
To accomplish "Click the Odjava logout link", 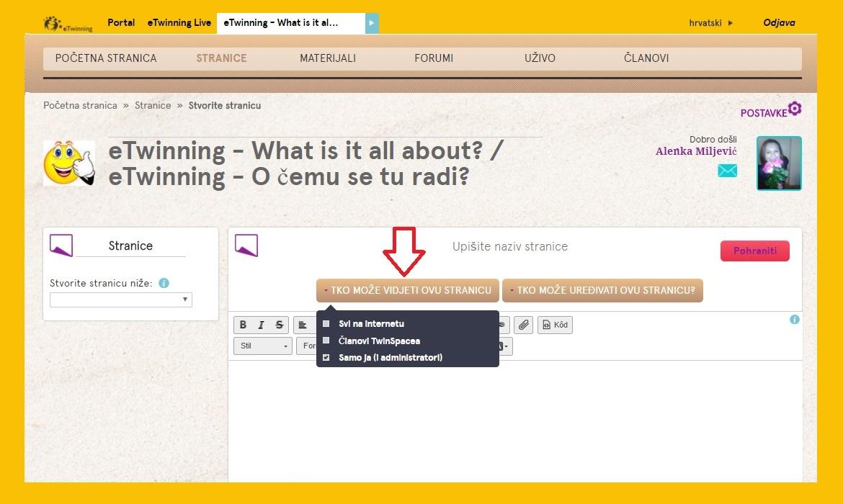I will click(779, 22).
